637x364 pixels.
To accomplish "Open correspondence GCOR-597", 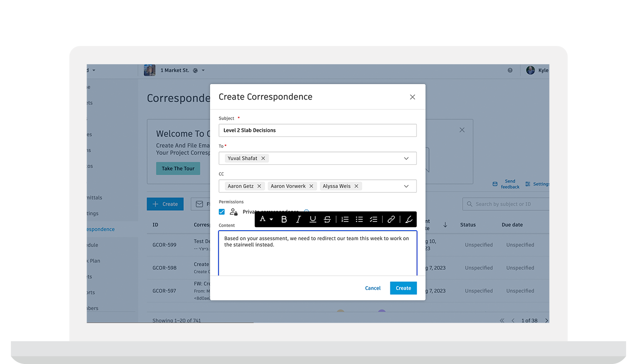I will (164, 291).
